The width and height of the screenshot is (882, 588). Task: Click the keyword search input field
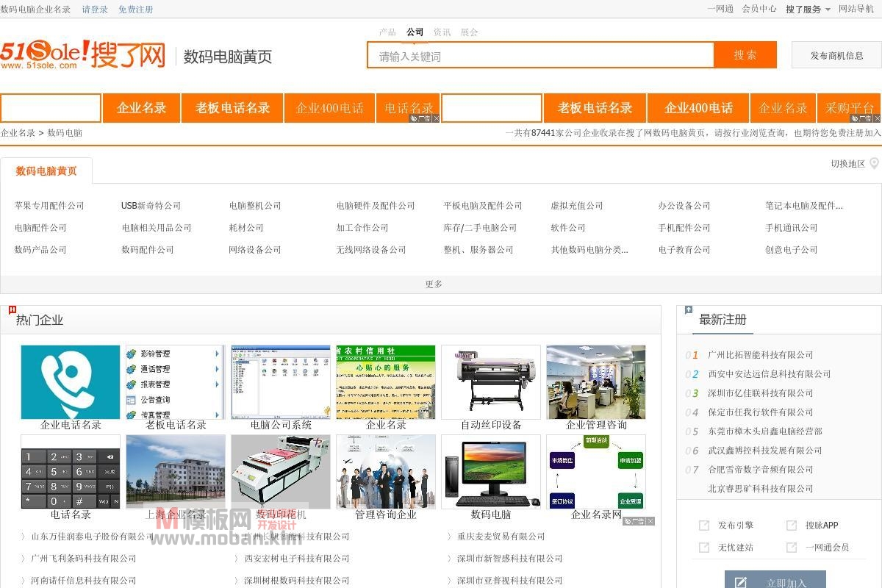[x=540, y=55]
